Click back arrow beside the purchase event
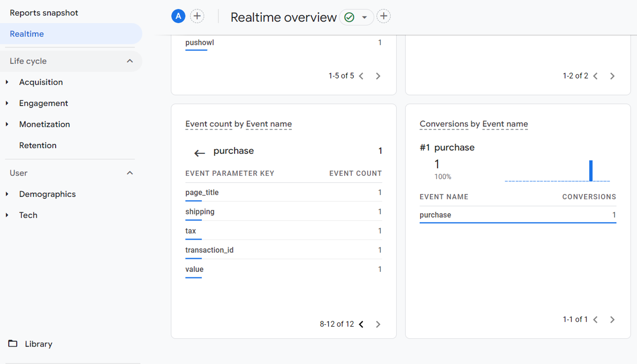Screen dimensions: 637x364 (x=200, y=153)
